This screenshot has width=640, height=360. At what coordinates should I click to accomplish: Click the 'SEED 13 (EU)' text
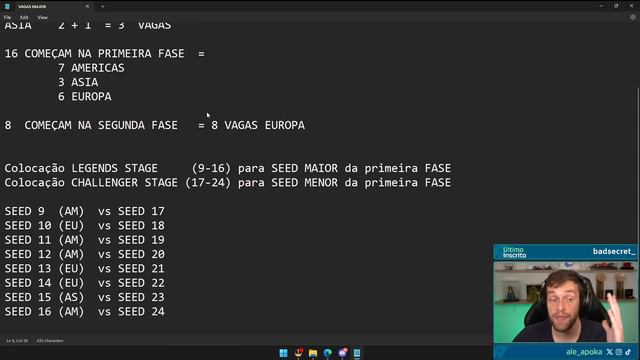44,268
